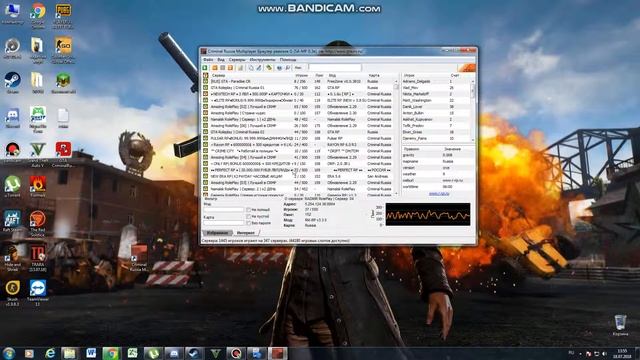640x360 pixels.
Task: Click Steam icon in the taskbar
Action: click(194, 353)
